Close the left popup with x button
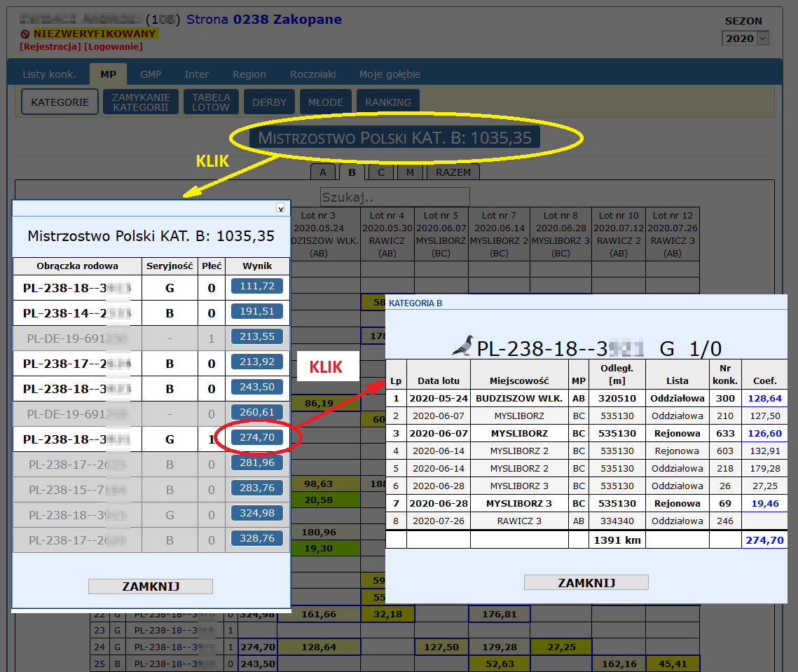 [x=280, y=208]
